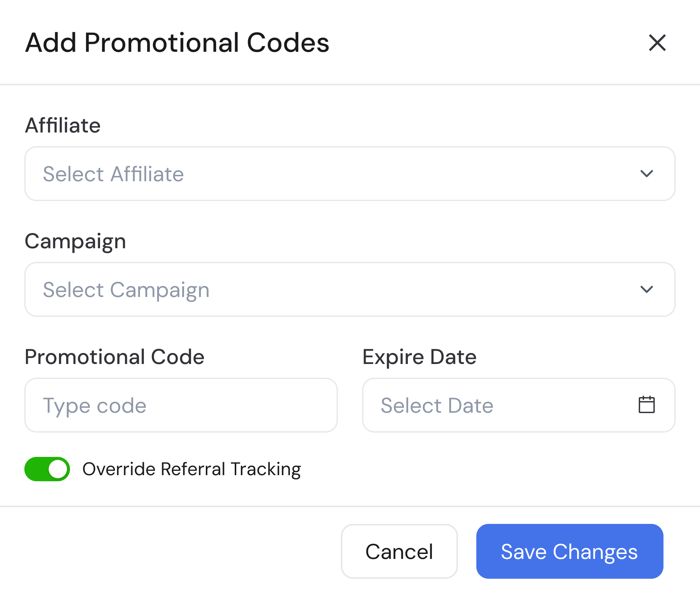Click Cancel to discard changes

coord(399,551)
